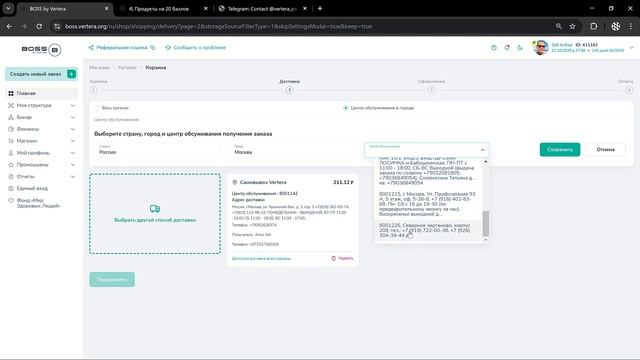The height and width of the screenshot is (360, 640).
Task: Click the faded Продолжить button
Action: (x=112, y=280)
